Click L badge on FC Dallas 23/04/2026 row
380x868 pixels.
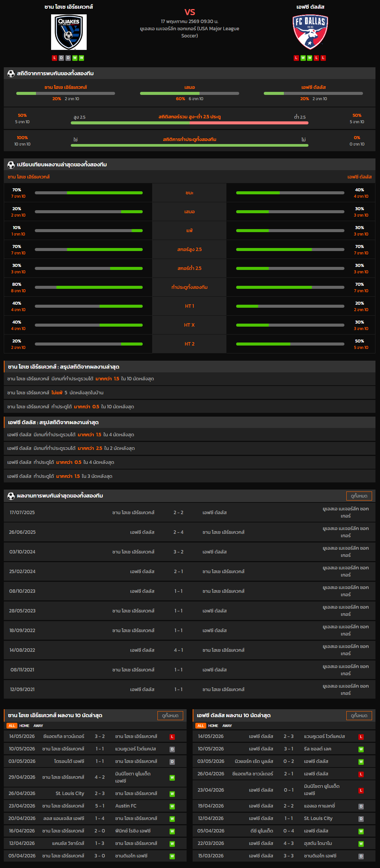(361, 790)
